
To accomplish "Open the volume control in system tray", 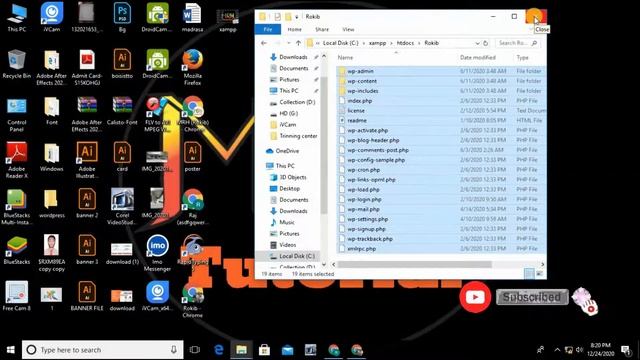I will pyautogui.click(x=579, y=350).
